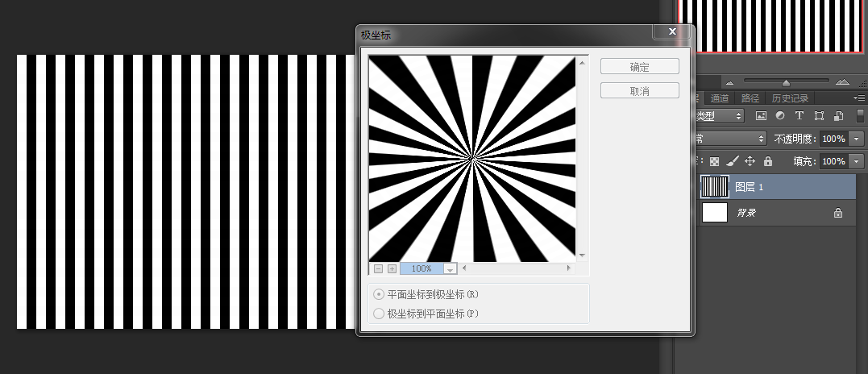The width and height of the screenshot is (868, 374).
Task: Open the 不透明度 value dropdown arrow
Action: [x=857, y=139]
